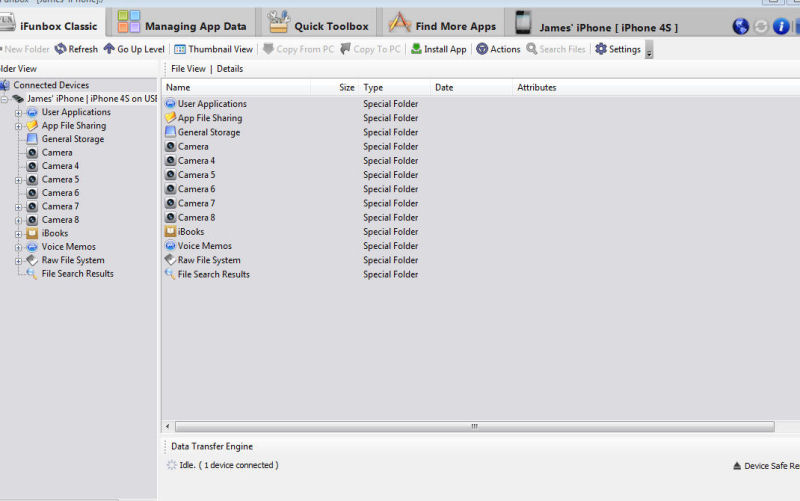800x501 pixels.
Task: Expand App File Sharing tree node
Action: coord(18,126)
